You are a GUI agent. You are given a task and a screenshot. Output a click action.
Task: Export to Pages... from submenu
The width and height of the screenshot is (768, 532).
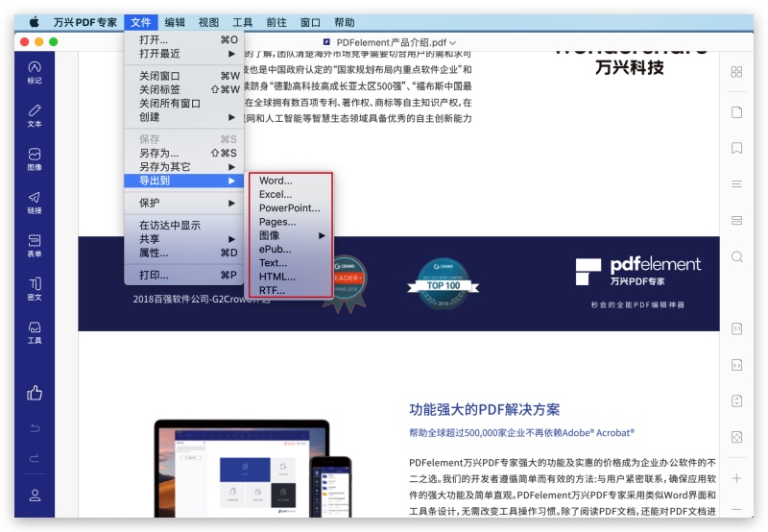pos(291,222)
